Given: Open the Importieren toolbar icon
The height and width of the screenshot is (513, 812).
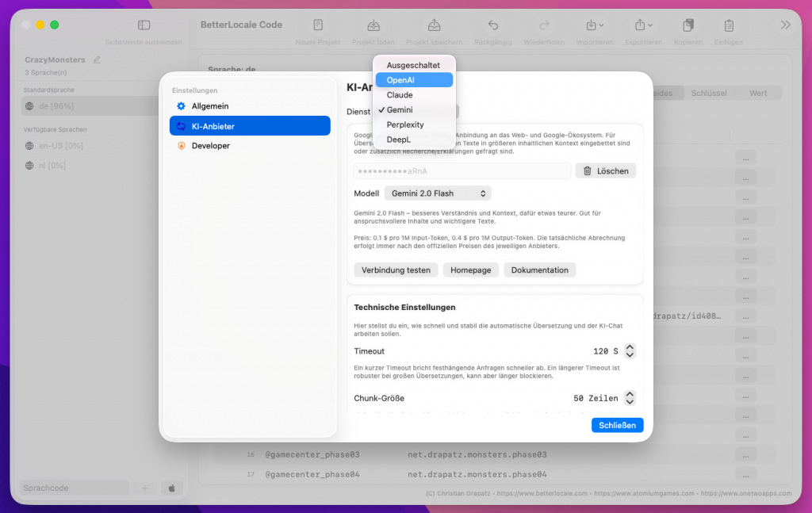Looking at the screenshot, I should (594, 25).
